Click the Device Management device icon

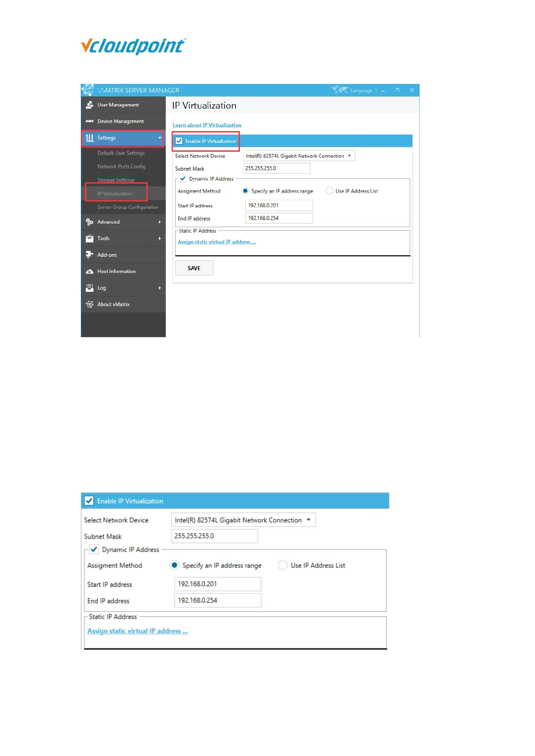89,121
